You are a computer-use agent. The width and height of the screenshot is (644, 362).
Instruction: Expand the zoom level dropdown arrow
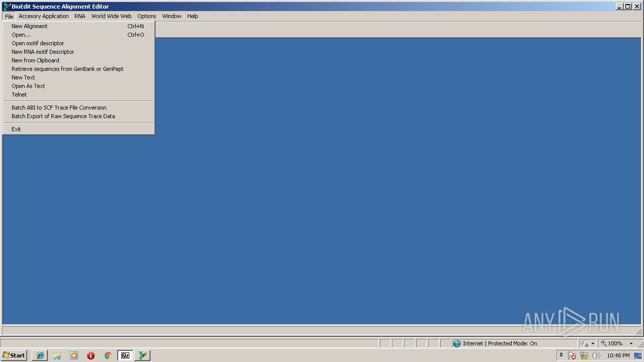point(631,343)
